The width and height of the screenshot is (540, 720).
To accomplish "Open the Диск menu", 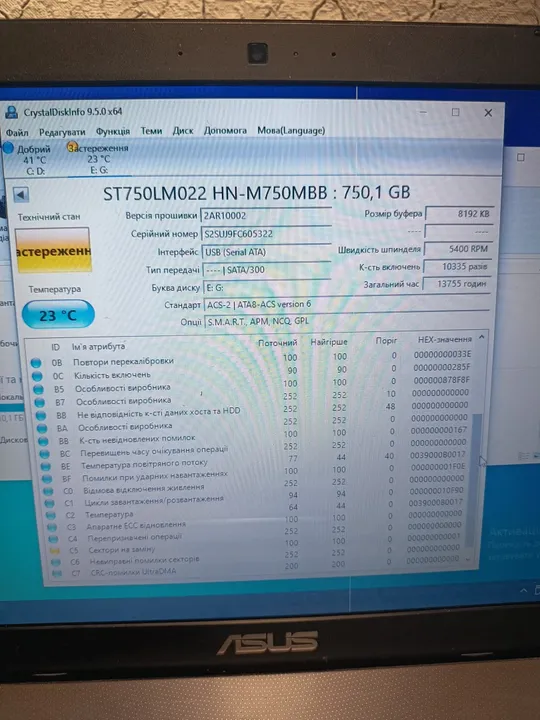I will 183,130.
